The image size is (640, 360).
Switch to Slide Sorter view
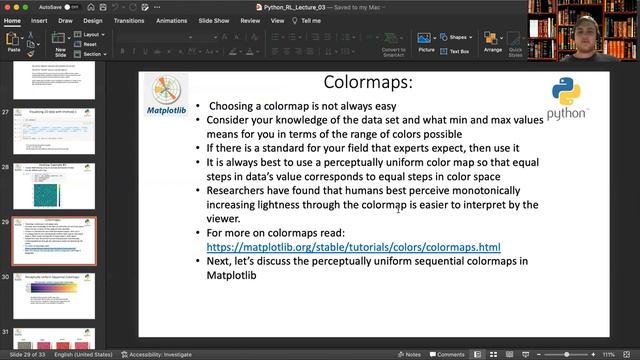pyautogui.click(x=493, y=354)
